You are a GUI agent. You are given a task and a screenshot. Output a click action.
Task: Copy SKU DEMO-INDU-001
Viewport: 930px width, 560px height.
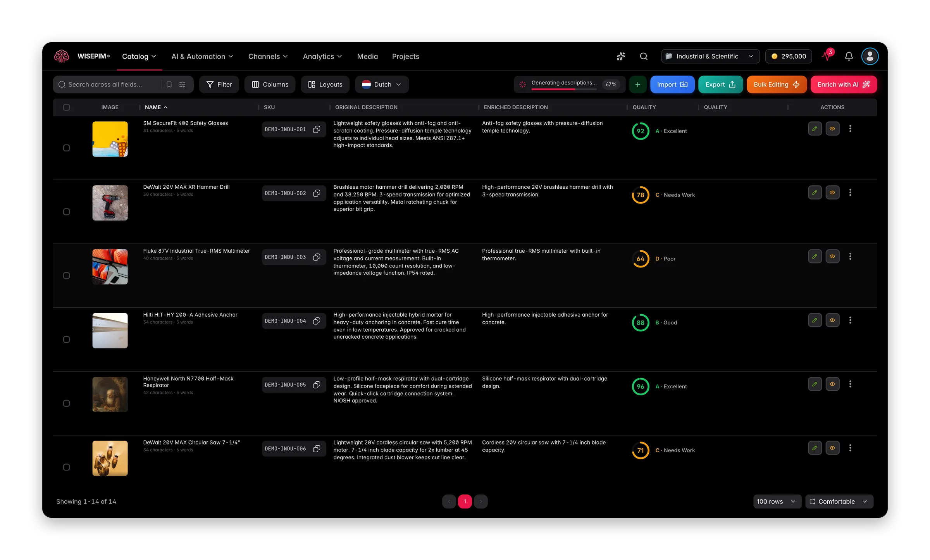coord(317,129)
